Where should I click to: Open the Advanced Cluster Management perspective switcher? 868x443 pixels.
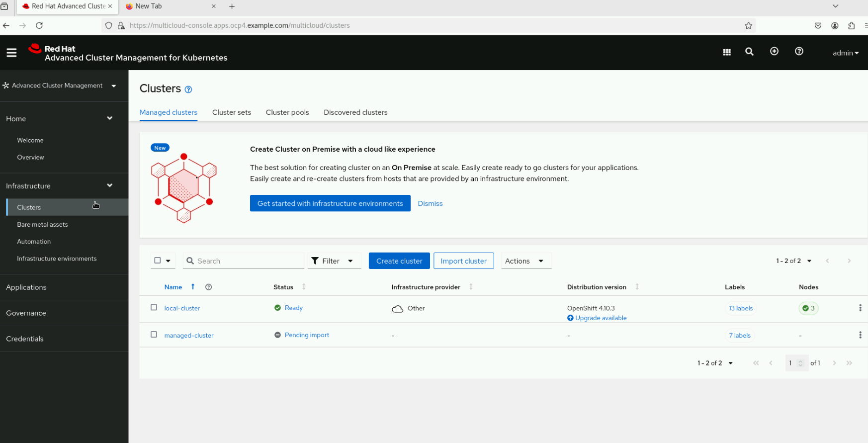click(60, 86)
